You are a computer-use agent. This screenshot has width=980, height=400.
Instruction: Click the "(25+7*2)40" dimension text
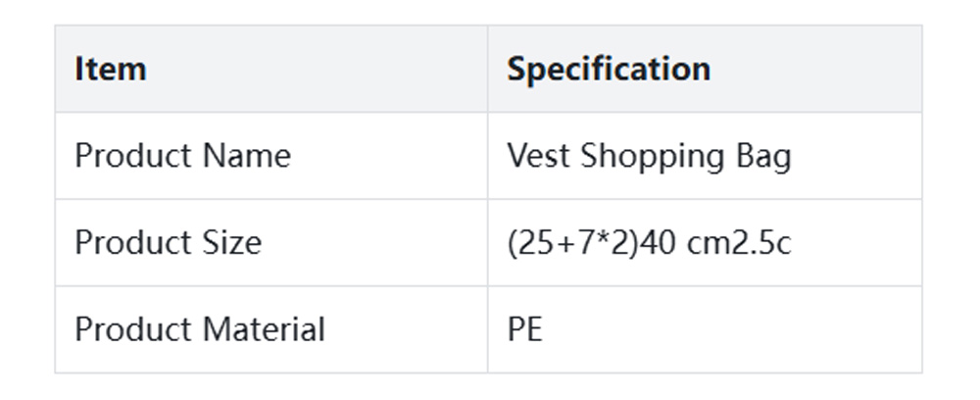pos(592,243)
